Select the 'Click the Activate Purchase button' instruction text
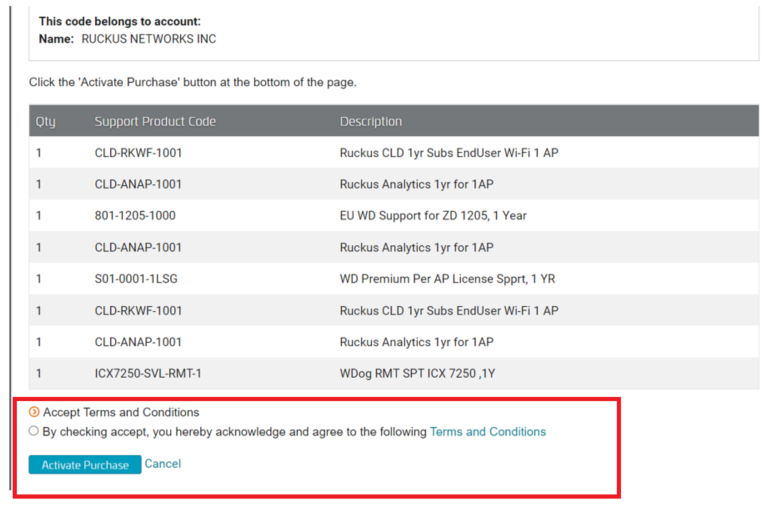Viewport: 779px width, 511px height. pyautogui.click(x=193, y=82)
